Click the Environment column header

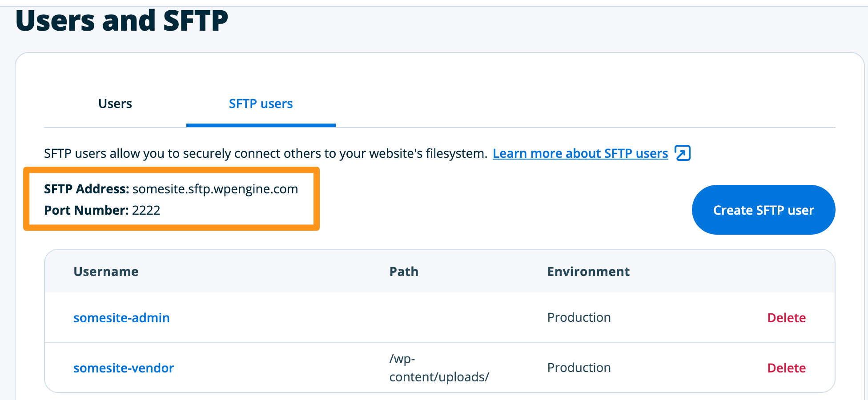[x=588, y=272]
